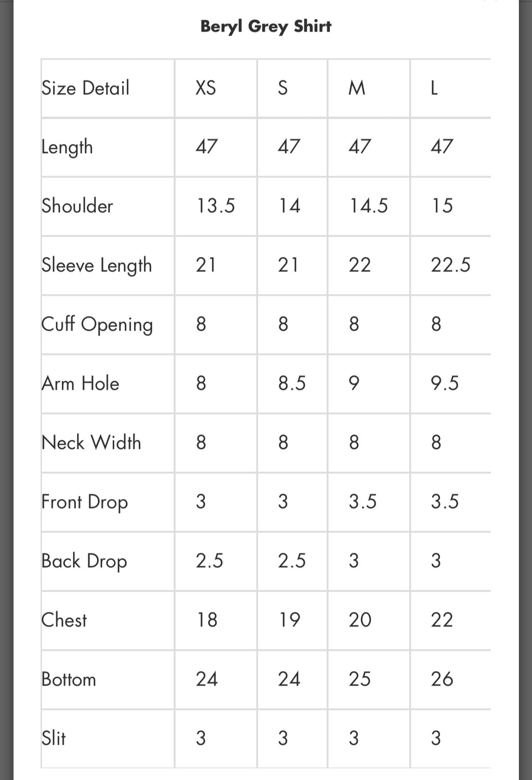532x780 pixels.
Task: Click the Shoulder row label
Action: [x=77, y=206]
